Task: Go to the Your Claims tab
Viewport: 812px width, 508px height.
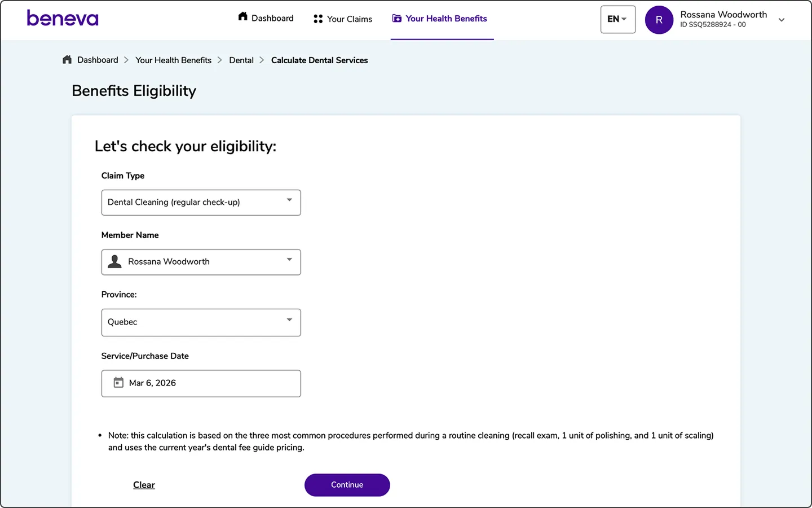Action: pyautogui.click(x=349, y=19)
